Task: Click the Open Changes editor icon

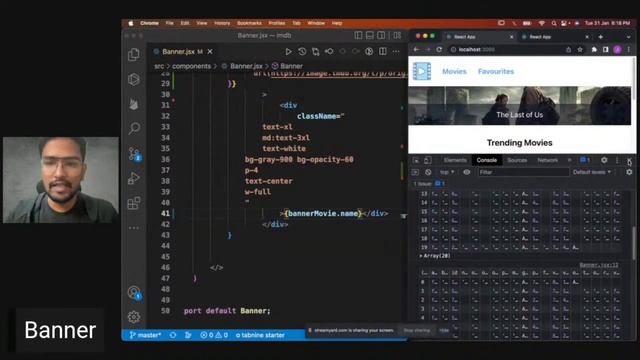Action: tap(316, 51)
